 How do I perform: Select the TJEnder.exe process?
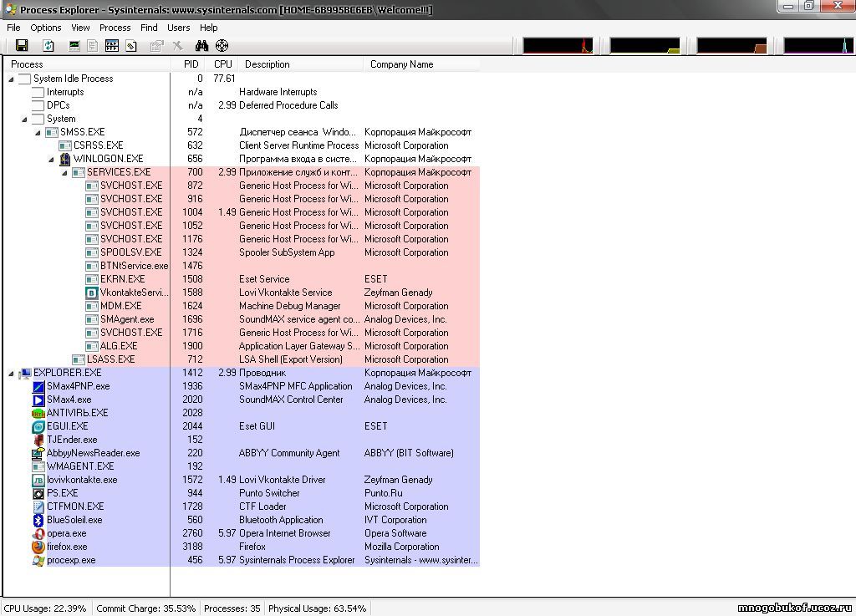tap(256, 440)
